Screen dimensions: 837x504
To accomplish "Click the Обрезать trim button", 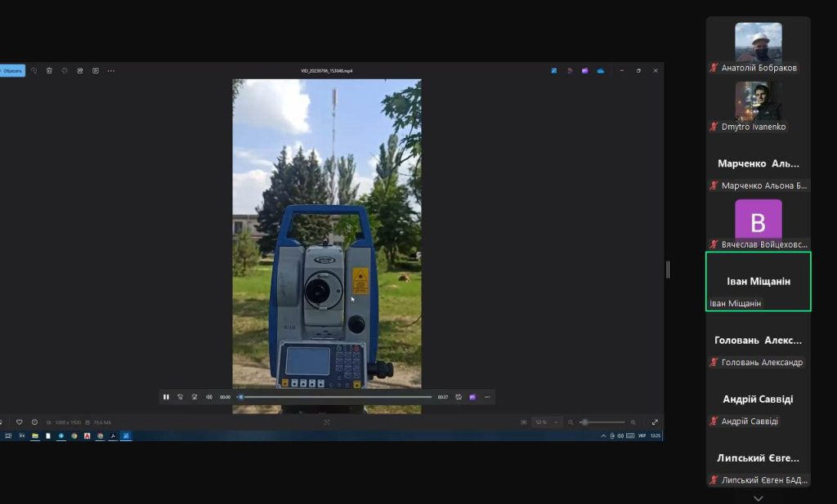I will click(11, 71).
